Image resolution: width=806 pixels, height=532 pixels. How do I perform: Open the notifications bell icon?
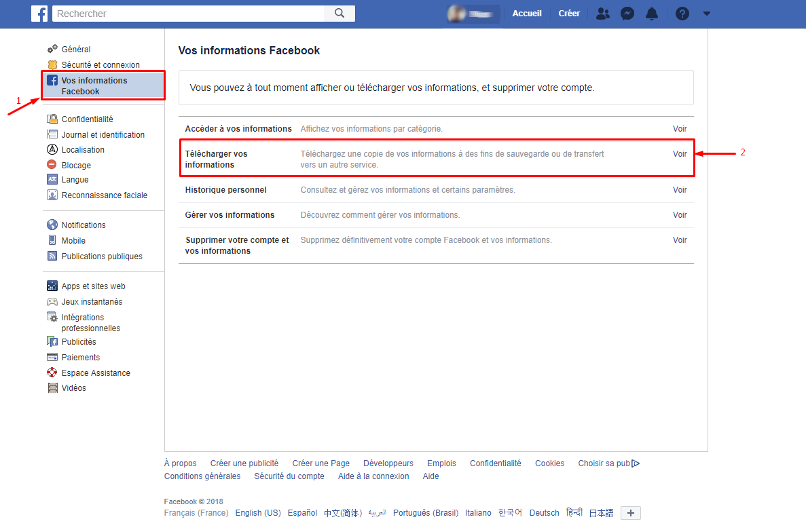[x=652, y=14]
